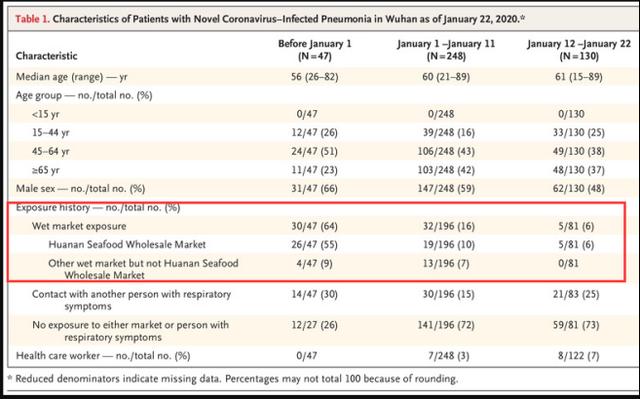
Task: Click the "January 1–January 11 (N=248)" header
Action: (446, 50)
